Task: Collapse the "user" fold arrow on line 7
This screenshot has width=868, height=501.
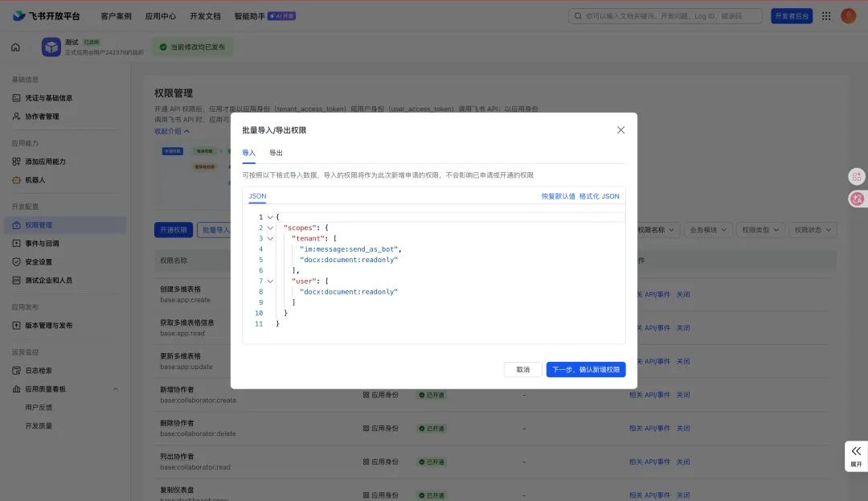Action: (270, 281)
